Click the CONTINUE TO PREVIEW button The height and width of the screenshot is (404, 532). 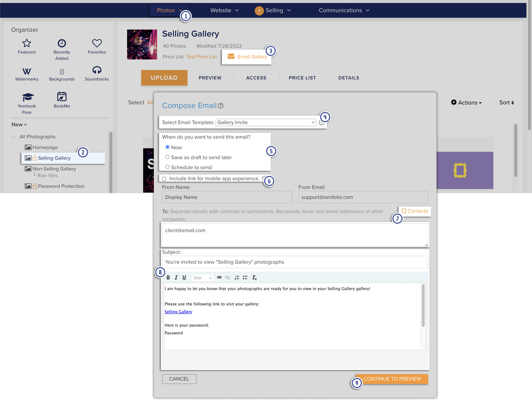tap(392, 379)
